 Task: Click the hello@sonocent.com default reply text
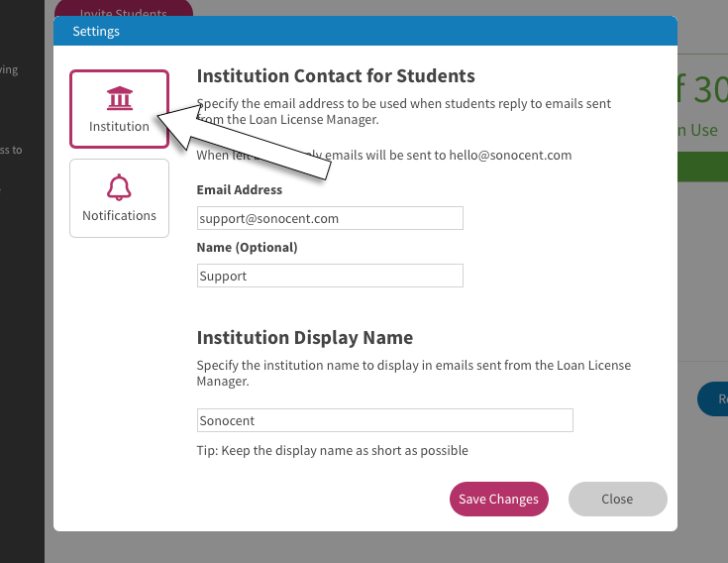pyautogui.click(x=510, y=156)
